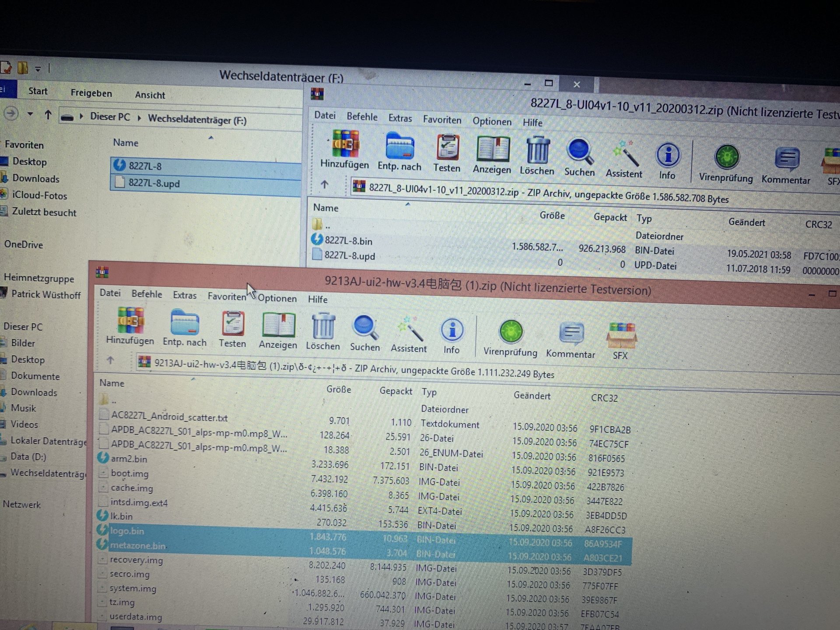Click Suchen magnifier icon in front WinRAR window
This screenshot has height=630, width=840.
(365, 328)
